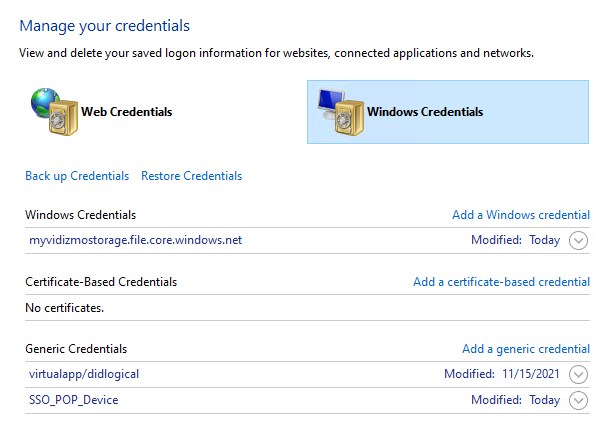Click the Restore Credentials link
The image size is (612, 434).
[x=191, y=176]
